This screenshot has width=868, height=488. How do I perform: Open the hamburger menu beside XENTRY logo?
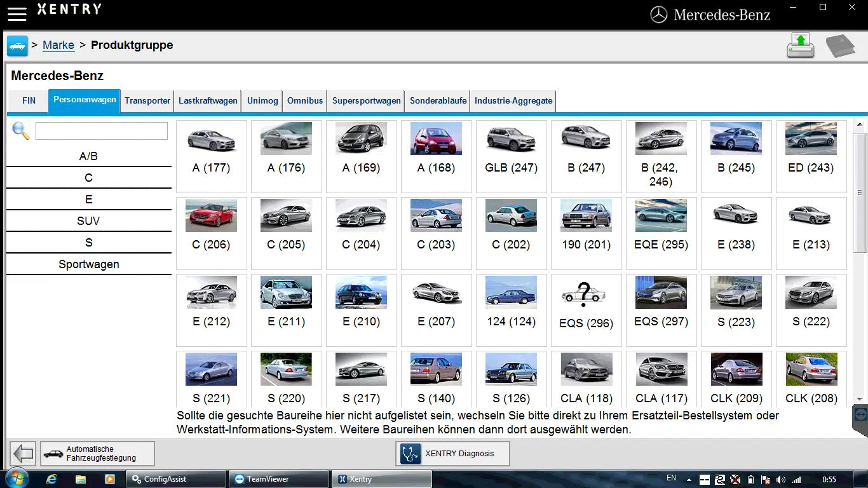coord(17,13)
